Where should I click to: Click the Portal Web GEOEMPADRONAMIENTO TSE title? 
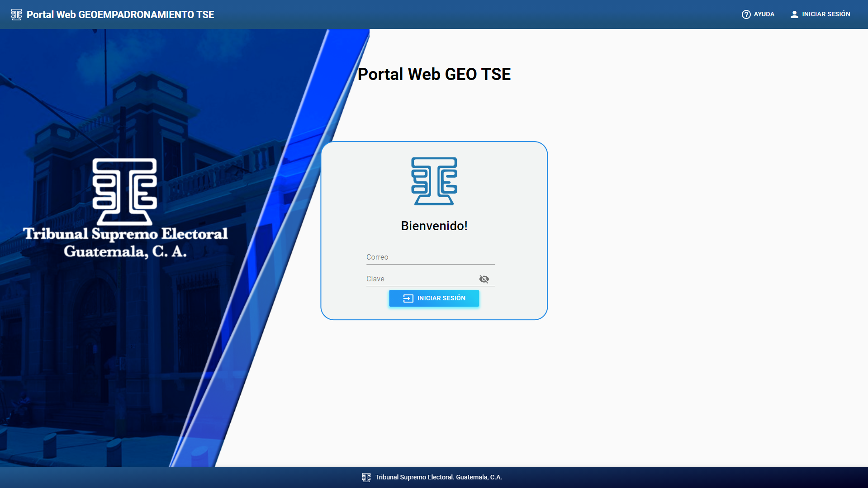[x=120, y=14]
